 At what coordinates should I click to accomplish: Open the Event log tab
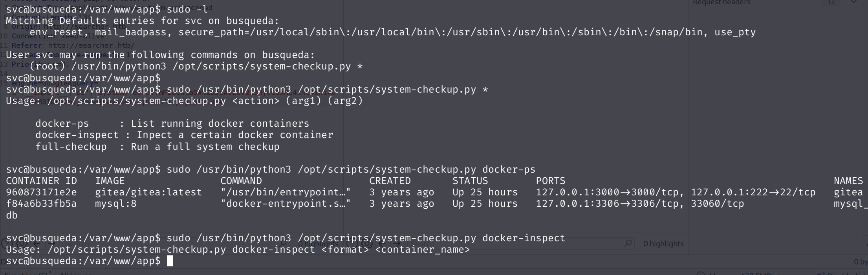26,273
